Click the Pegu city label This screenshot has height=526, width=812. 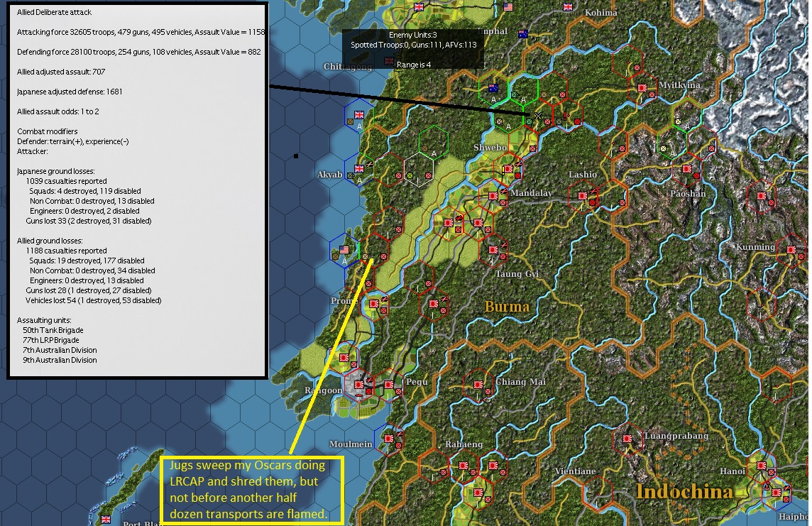click(417, 382)
